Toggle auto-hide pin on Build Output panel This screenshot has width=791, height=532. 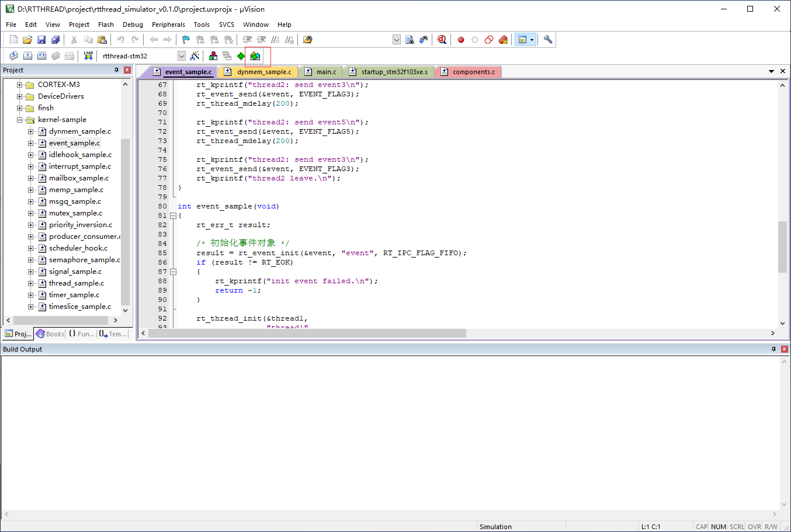click(773, 349)
